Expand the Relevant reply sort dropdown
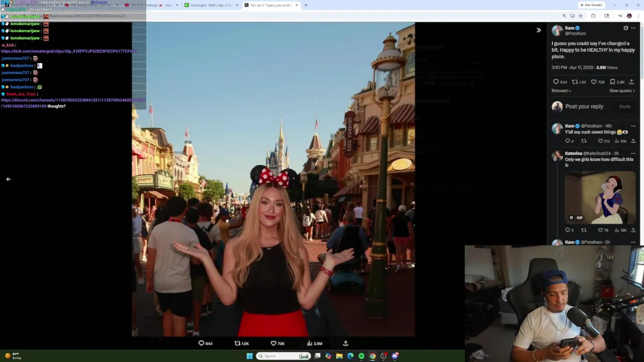 click(x=561, y=91)
